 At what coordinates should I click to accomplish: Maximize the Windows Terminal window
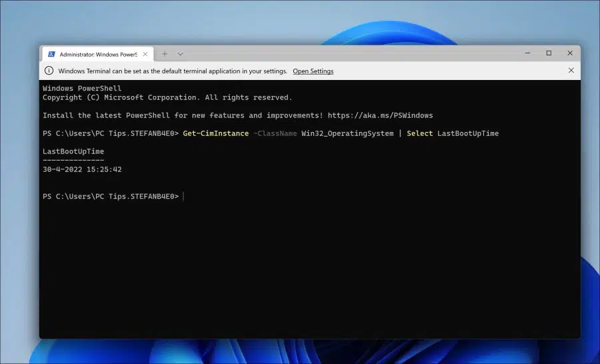549,53
